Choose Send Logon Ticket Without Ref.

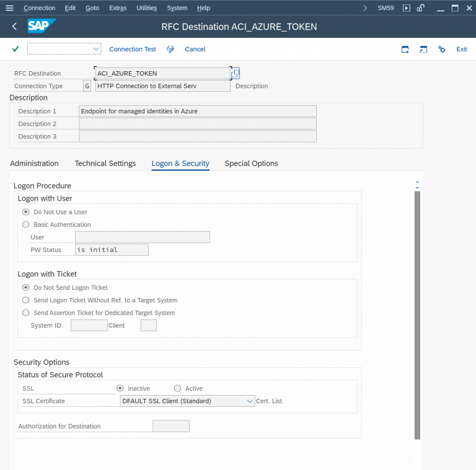[26, 300]
